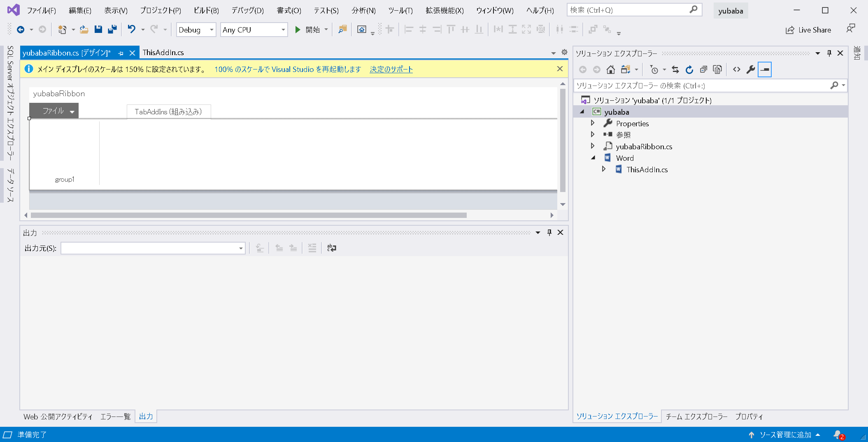Screen dimensions: 868x442
Task: Toggle the pin on yubabaRibbon.cs tab
Action: coord(121,53)
